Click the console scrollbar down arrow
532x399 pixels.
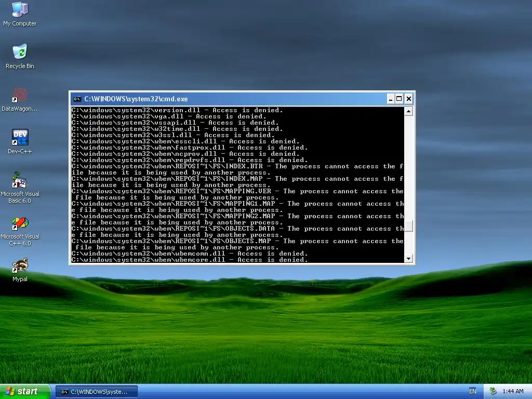[408, 259]
